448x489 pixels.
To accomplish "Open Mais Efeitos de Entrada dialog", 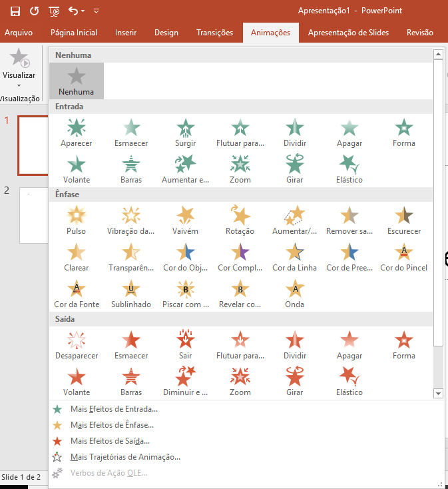I will (114, 409).
